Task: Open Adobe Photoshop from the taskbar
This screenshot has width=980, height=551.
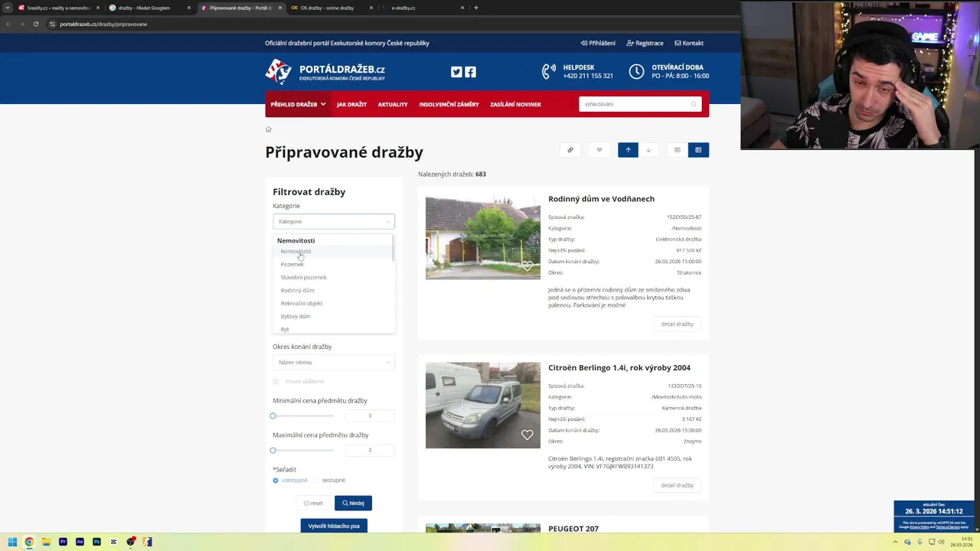Action: click(x=96, y=542)
